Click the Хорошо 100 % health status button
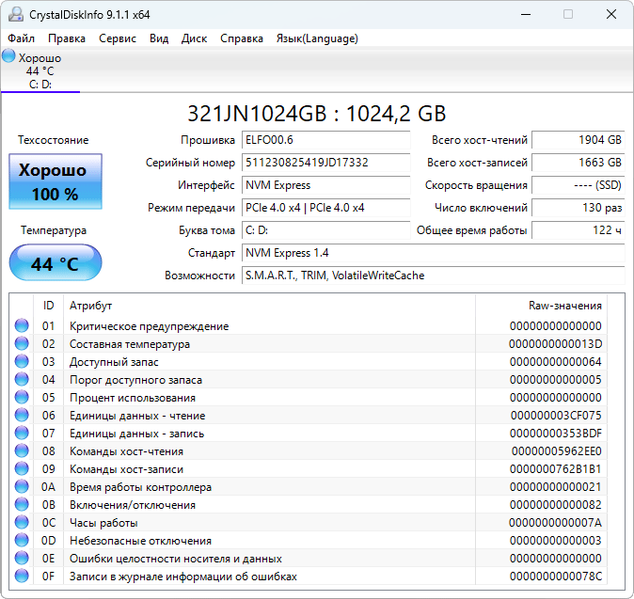 (55, 181)
